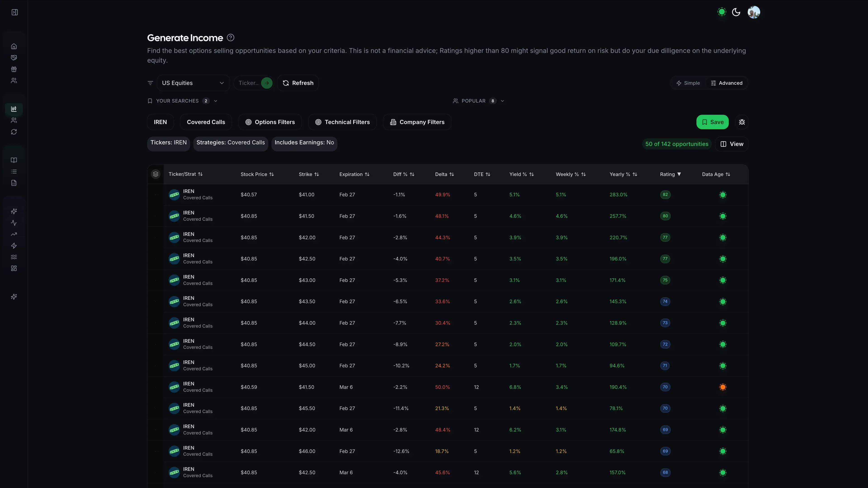Open the lightning bolt icon in sidebar
This screenshot has width=868, height=488.
click(x=14, y=246)
